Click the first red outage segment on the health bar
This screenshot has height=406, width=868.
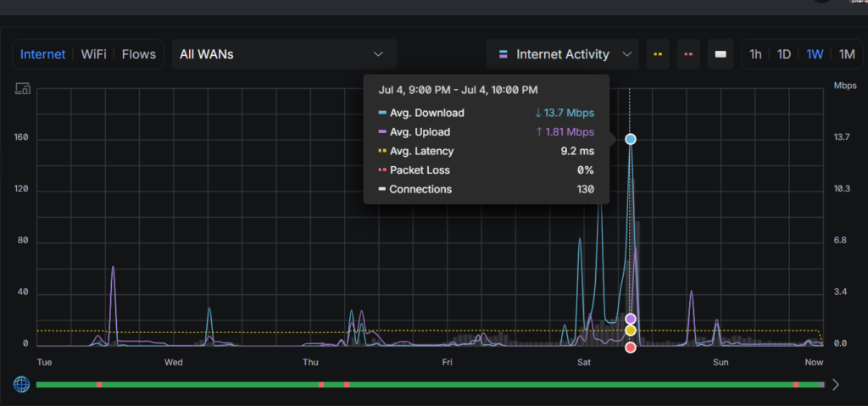99,385
